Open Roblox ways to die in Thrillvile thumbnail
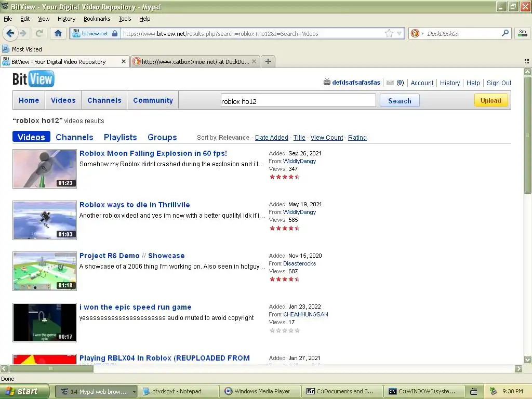Screen dimensions: 532x399 [x=45, y=220]
